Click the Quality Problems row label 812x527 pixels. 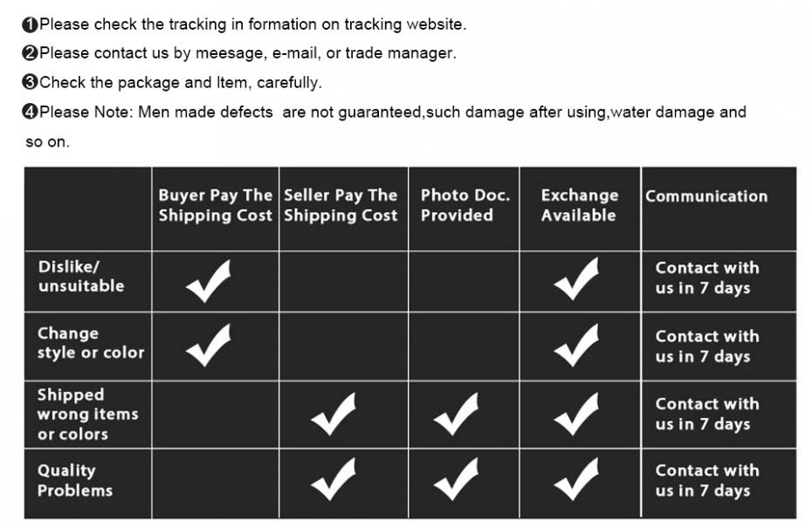74,481
